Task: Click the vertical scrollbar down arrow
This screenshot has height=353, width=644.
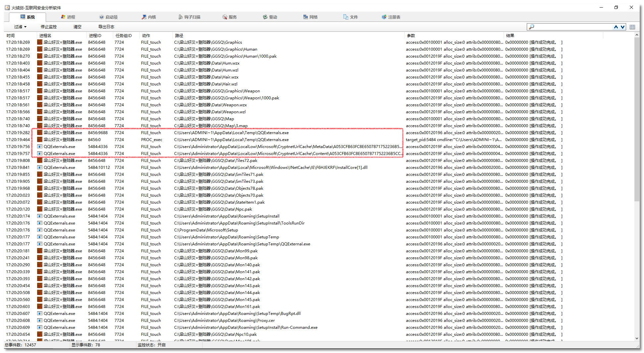Action: coord(637,338)
